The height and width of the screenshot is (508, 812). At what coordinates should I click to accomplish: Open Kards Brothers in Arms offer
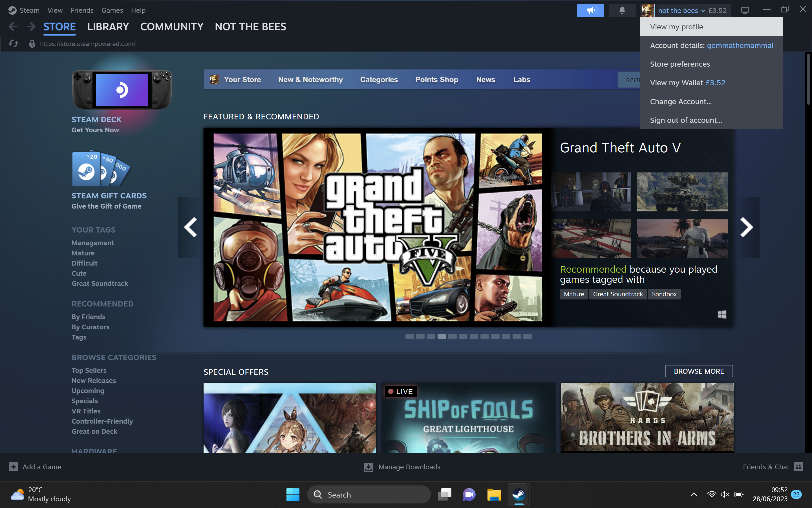647,418
